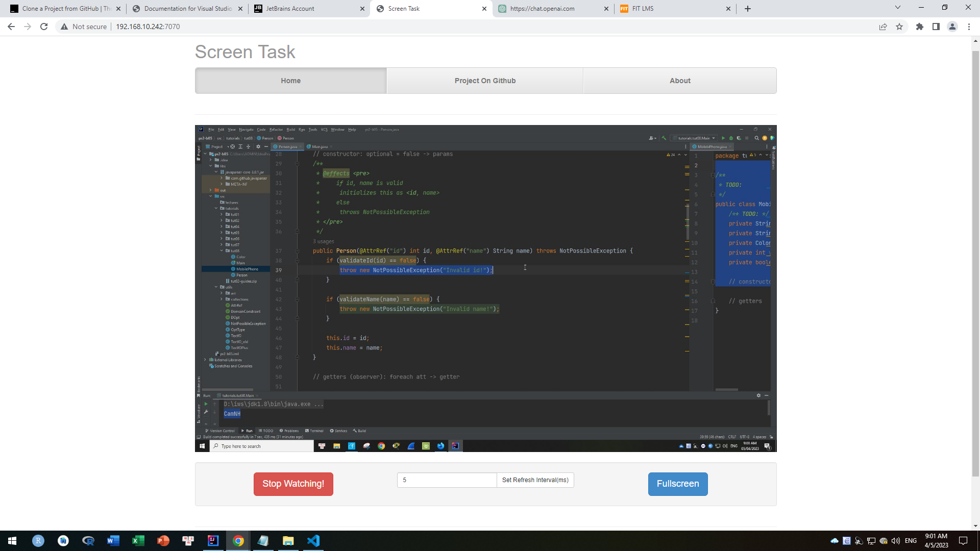The width and height of the screenshot is (980, 551).
Task: Click the browser reload page icon
Action: (x=44, y=27)
